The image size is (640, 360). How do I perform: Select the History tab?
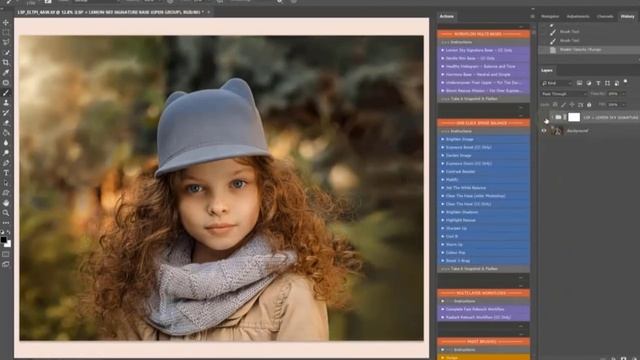pos(628,16)
